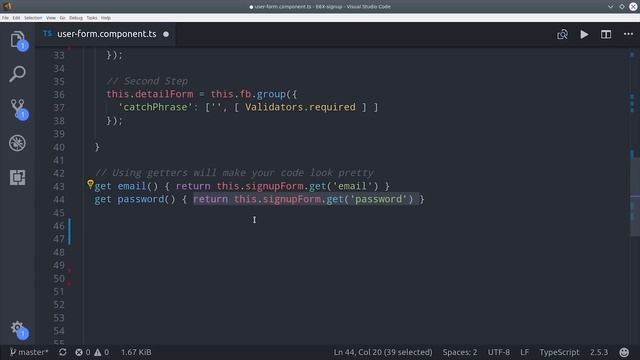Open the More Actions ellipsis menu

pos(628,34)
